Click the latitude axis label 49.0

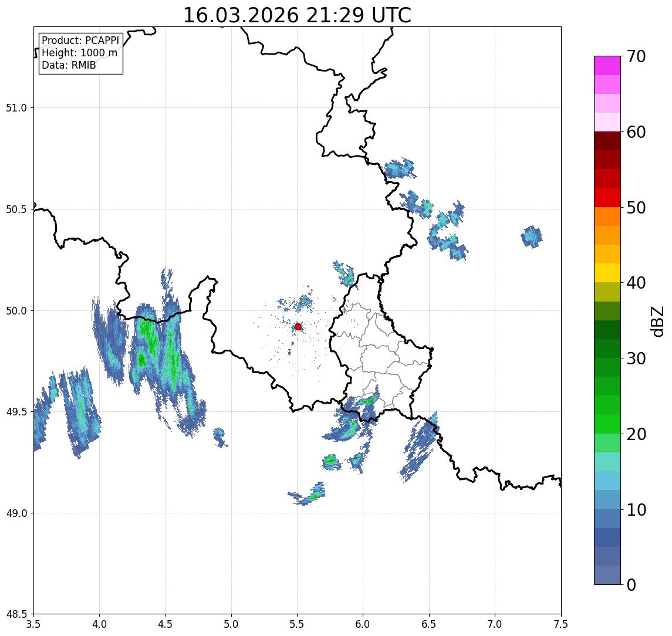point(16,513)
